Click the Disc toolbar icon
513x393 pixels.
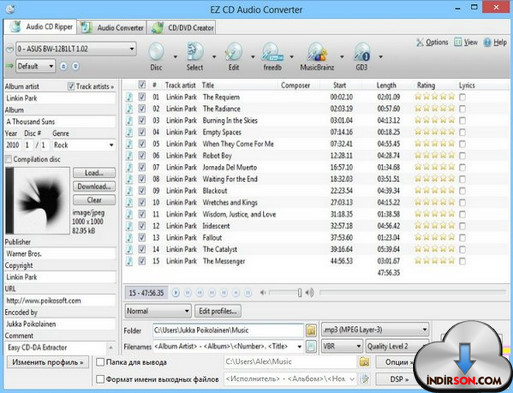(156, 52)
